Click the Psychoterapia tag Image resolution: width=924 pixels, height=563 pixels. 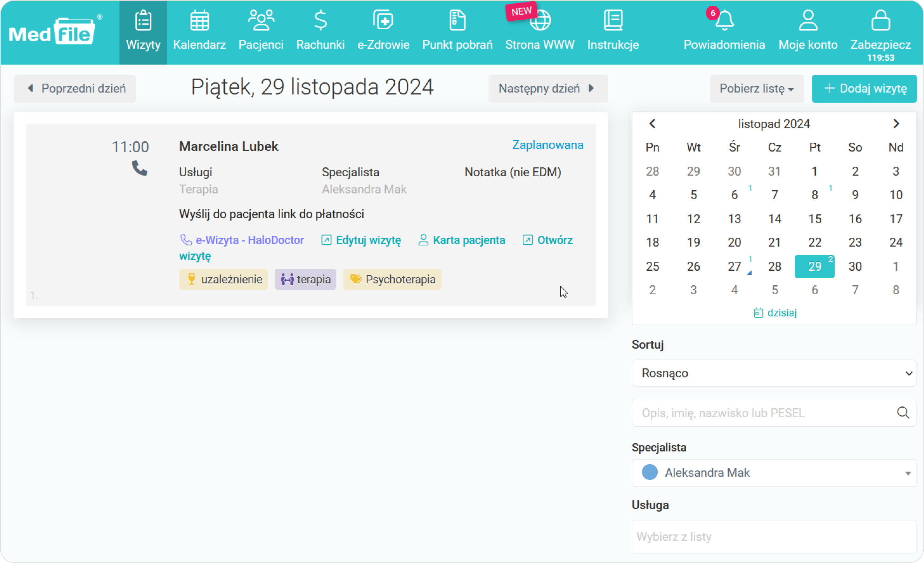coord(392,280)
